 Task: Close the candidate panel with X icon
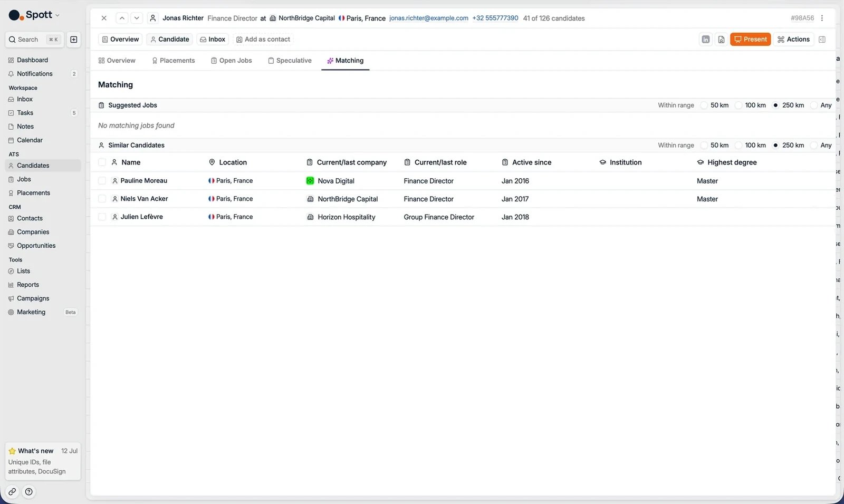[104, 18]
